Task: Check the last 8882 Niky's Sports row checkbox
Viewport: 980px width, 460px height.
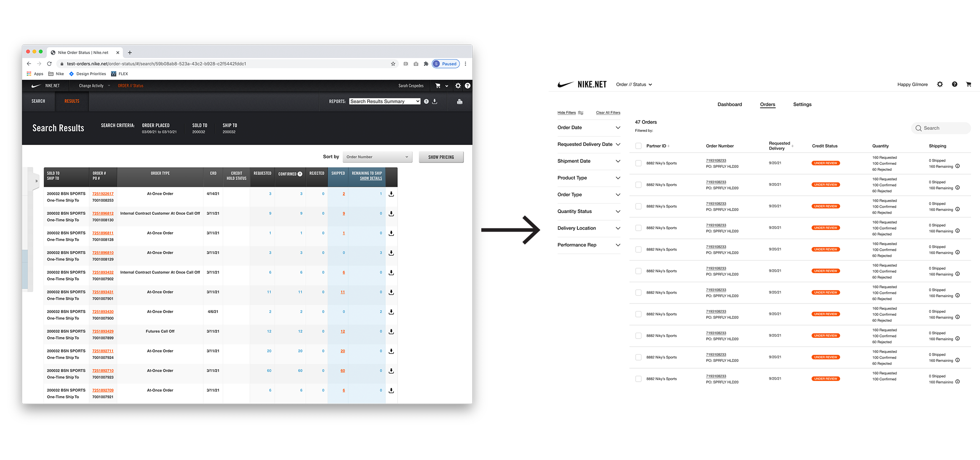Action: click(638, 379)
